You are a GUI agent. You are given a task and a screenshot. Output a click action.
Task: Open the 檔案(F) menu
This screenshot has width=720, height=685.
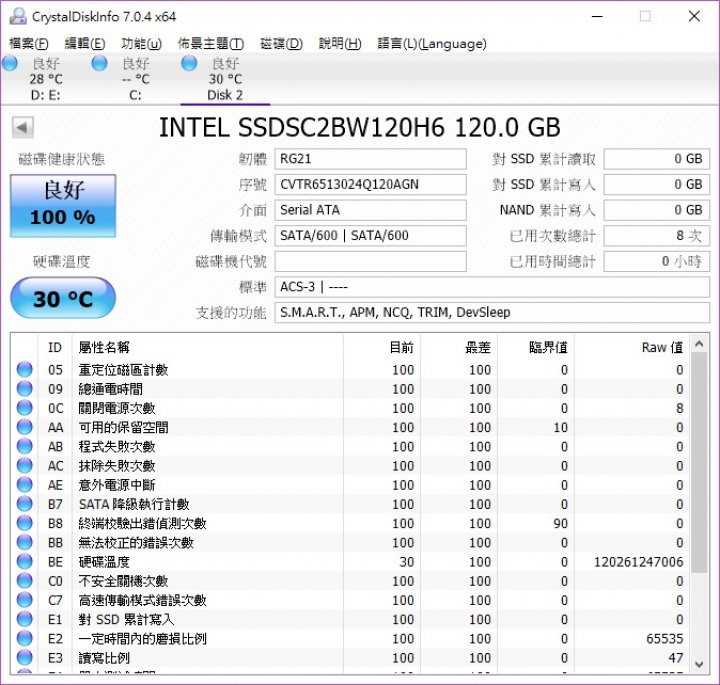29,44
